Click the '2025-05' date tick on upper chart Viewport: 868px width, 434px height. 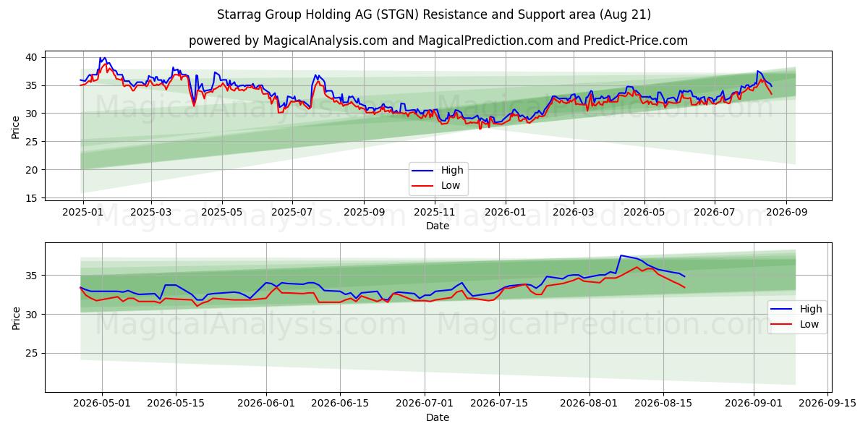[221, 212]
